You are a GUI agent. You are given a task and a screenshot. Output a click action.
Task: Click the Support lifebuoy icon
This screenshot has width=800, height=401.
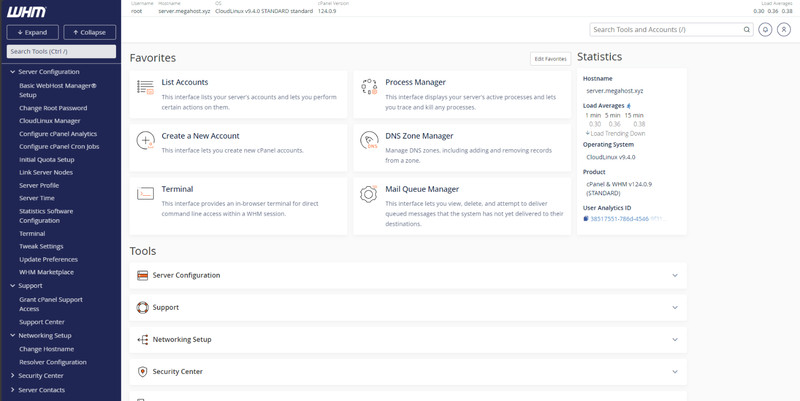click(142, 308)
